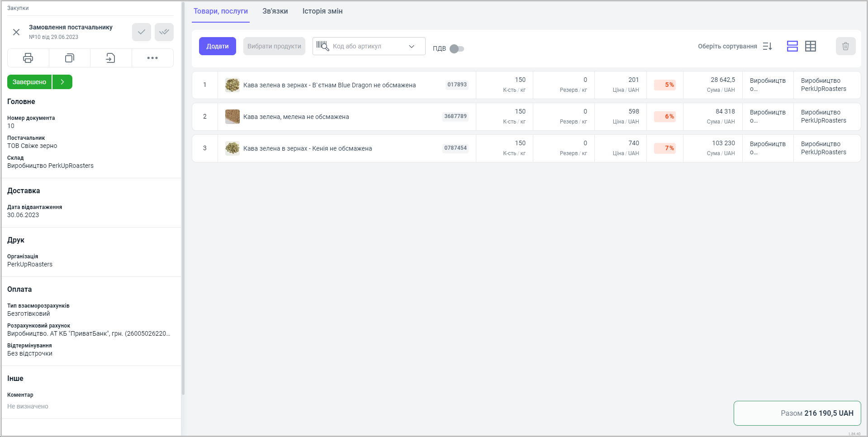The image size is (868, 437).
Task: Click the single checkmark save icon
Action: pyautogui.click(x=142, y=32)
